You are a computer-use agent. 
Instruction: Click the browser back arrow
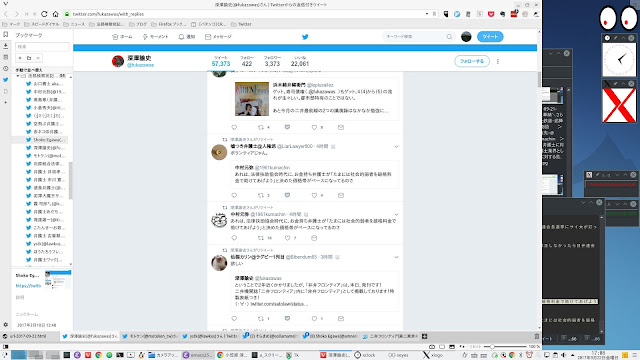pos(6,14)
